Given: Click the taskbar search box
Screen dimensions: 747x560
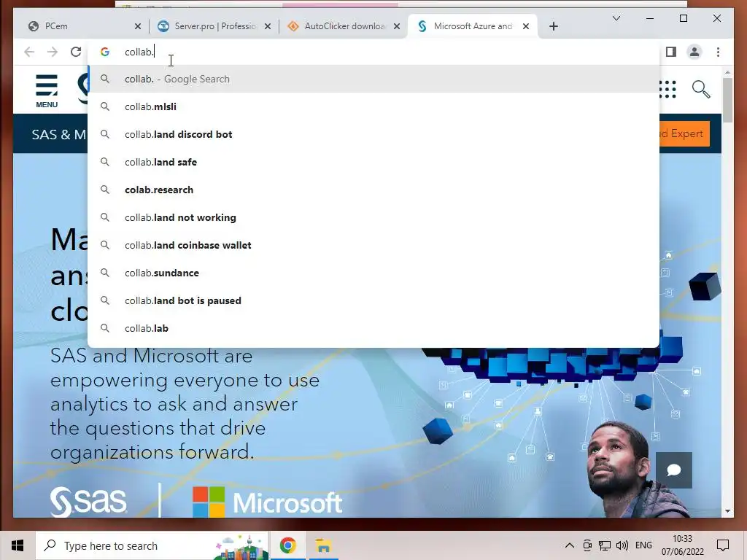Looking at the screenshot, I should click(x=152, y=545).
